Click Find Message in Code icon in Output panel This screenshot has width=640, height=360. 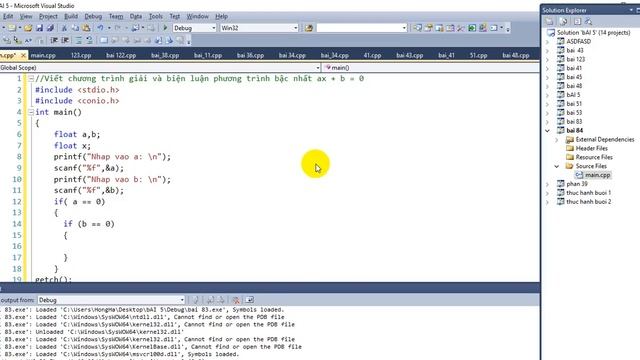click(196, 300)
